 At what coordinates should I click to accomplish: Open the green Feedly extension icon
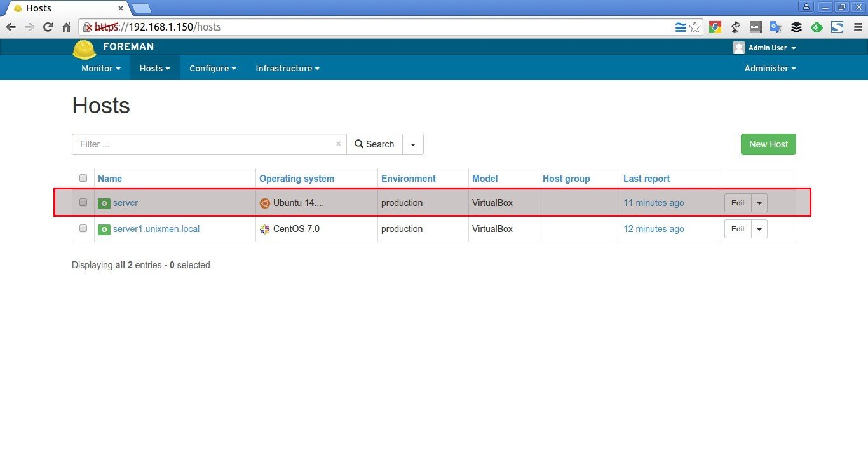click(817, 27)
